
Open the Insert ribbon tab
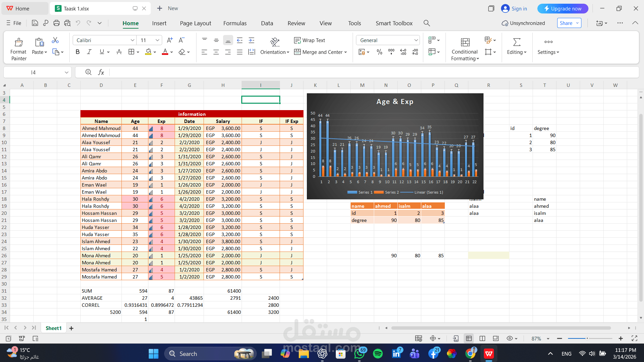point(159,23)
